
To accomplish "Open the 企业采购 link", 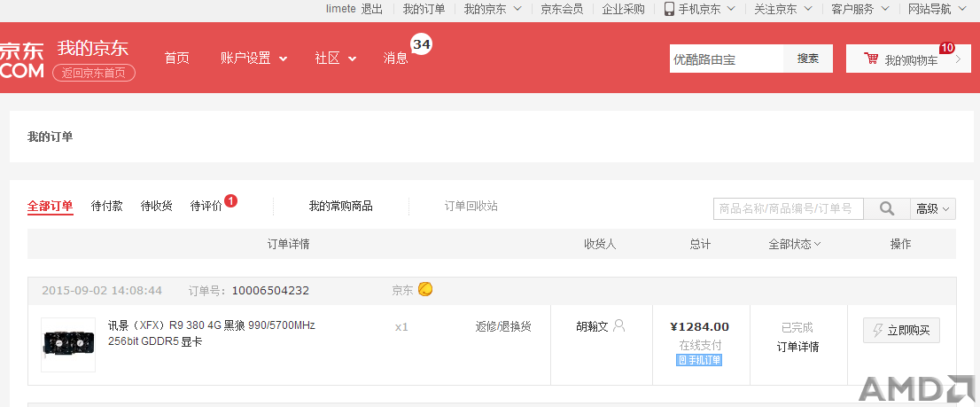I will coord(623,9).
